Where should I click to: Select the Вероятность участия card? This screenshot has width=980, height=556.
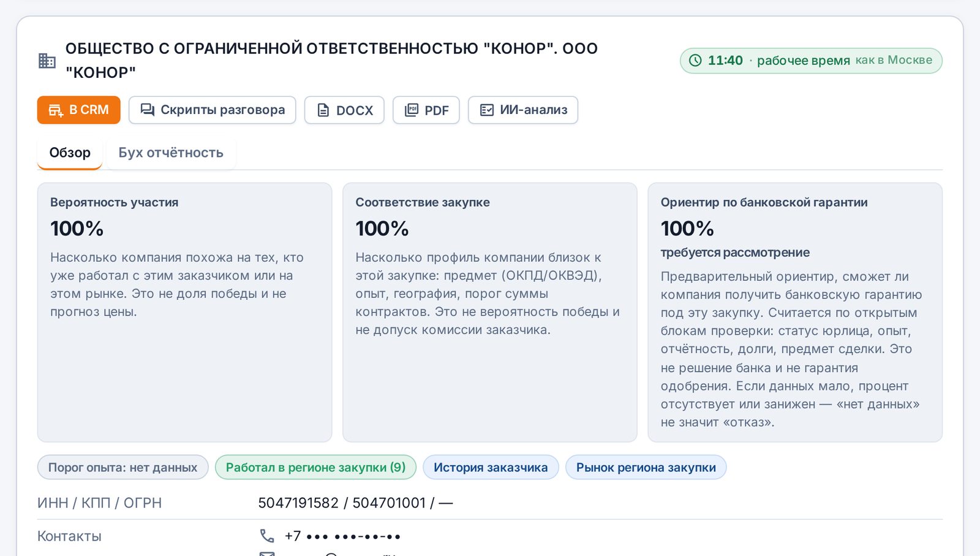point(184,312)
